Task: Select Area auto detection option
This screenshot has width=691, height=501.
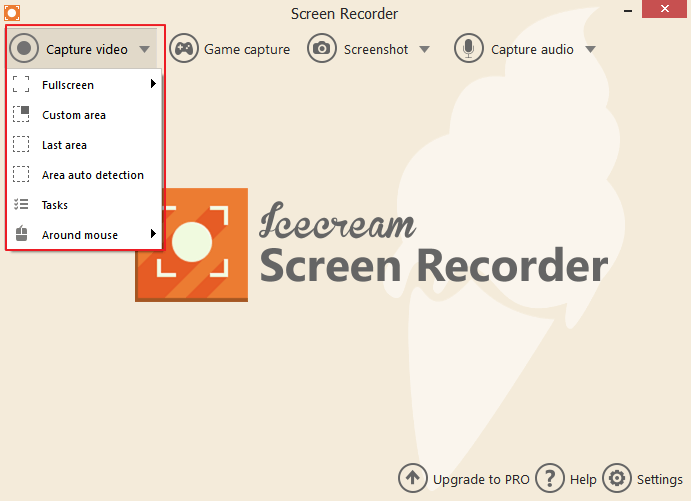Action: [x=85, y=175]
